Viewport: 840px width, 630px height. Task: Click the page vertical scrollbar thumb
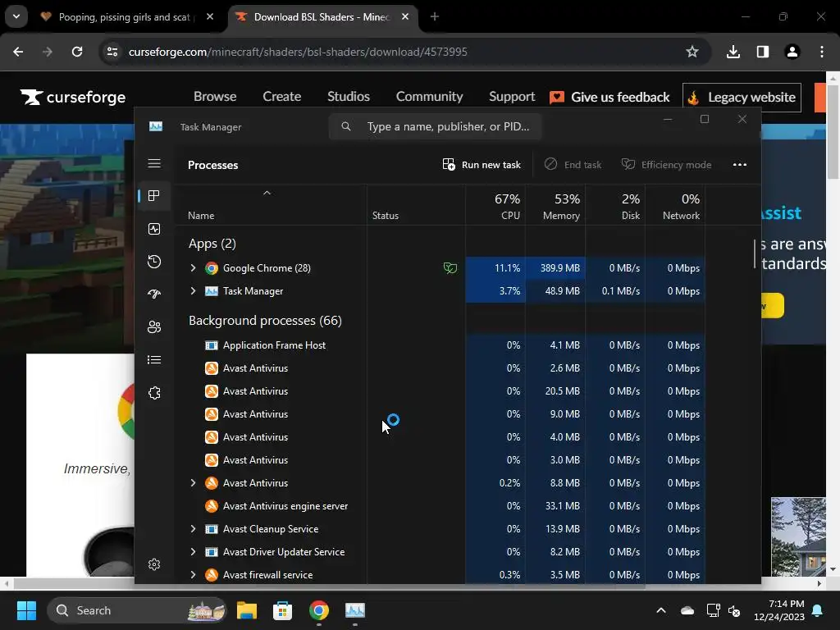(833, 131)
